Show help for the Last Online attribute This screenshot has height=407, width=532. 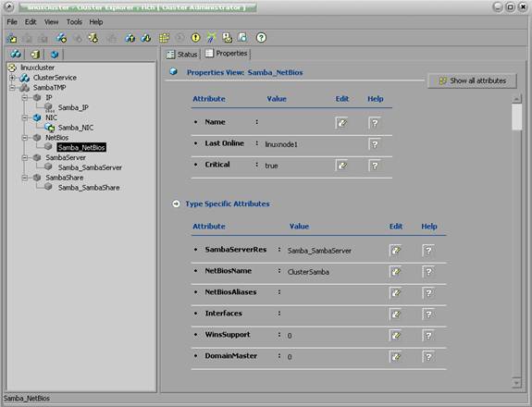375,144
